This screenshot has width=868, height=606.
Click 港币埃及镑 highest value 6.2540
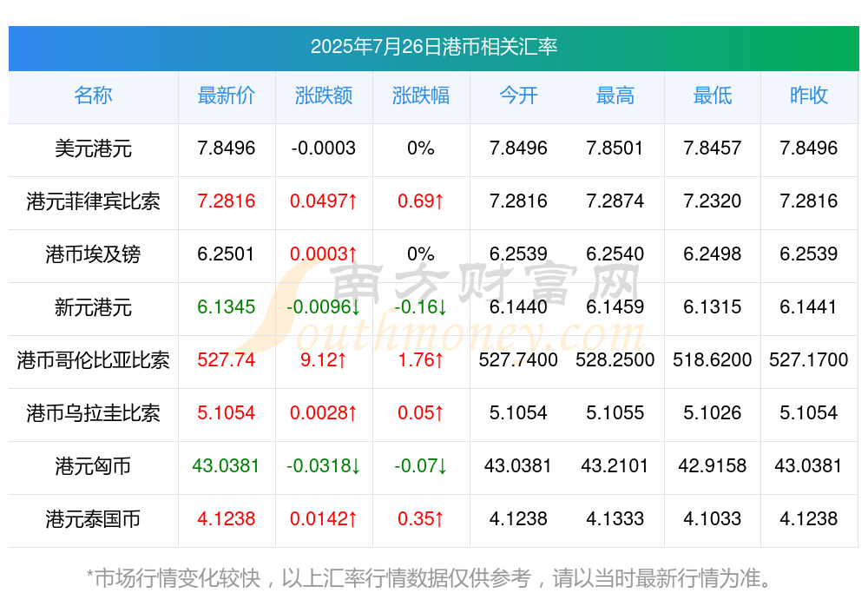[615, 254]
